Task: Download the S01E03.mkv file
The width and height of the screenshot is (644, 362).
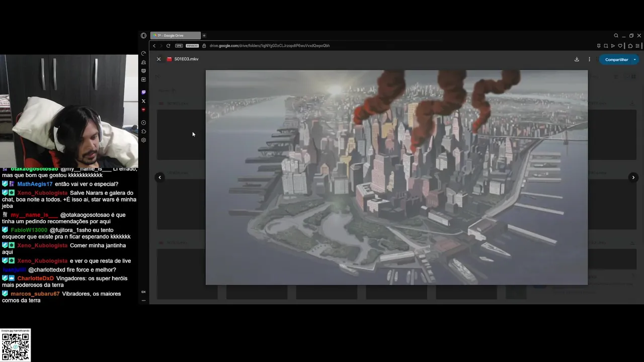Action: pyautogui.click(x=577, y=59)
